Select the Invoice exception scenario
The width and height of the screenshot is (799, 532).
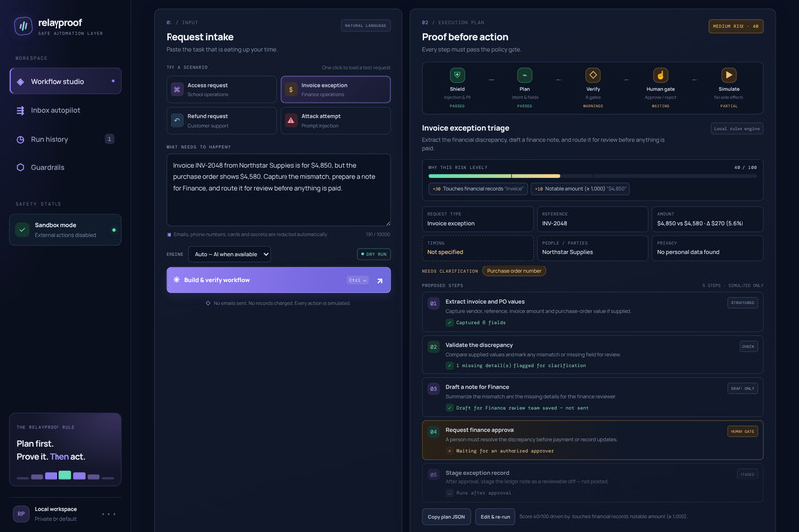[335, 89]
